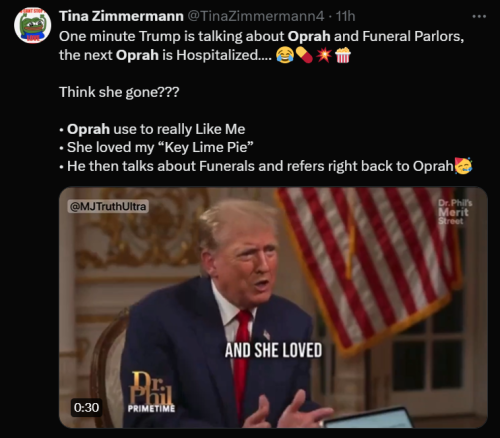Open the 11h timestamp link

pos(345,16)
